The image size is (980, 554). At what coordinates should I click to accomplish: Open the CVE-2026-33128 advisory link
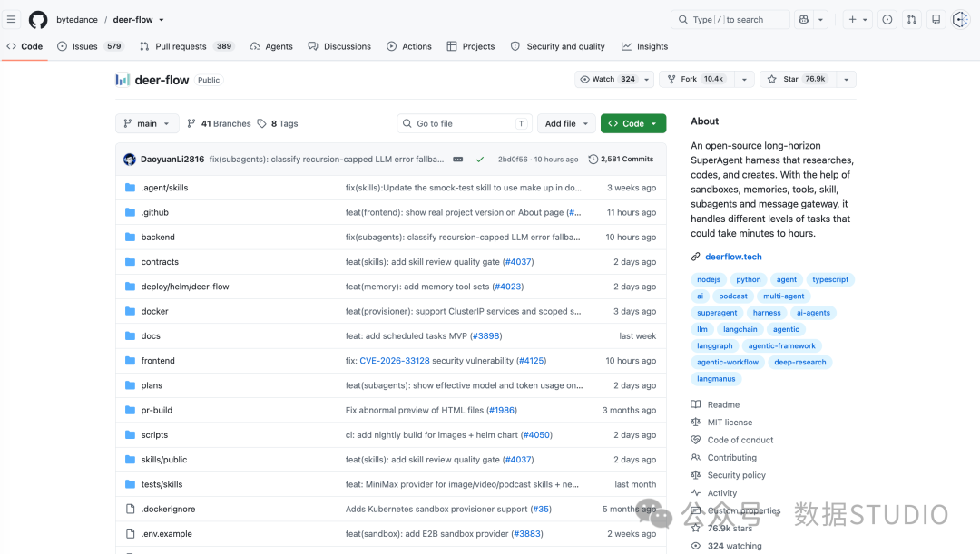pyautogui.click(x=395, y=361)
